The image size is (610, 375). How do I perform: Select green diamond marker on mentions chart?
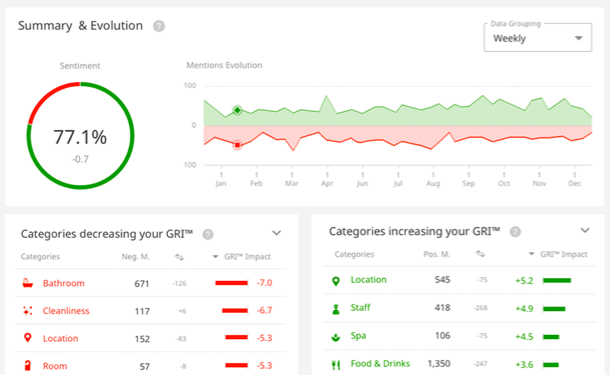[237, 110]
